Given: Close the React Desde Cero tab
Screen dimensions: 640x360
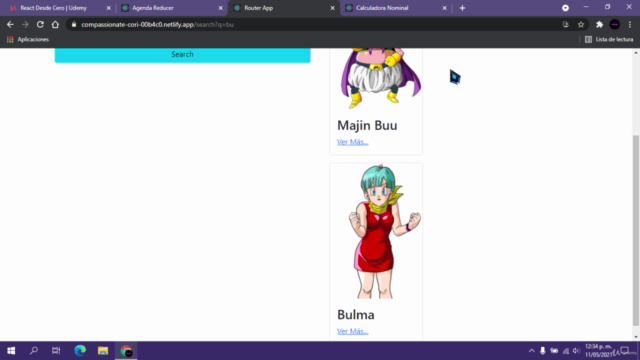Looking at the screenshot, I should (x=109, y=8).
